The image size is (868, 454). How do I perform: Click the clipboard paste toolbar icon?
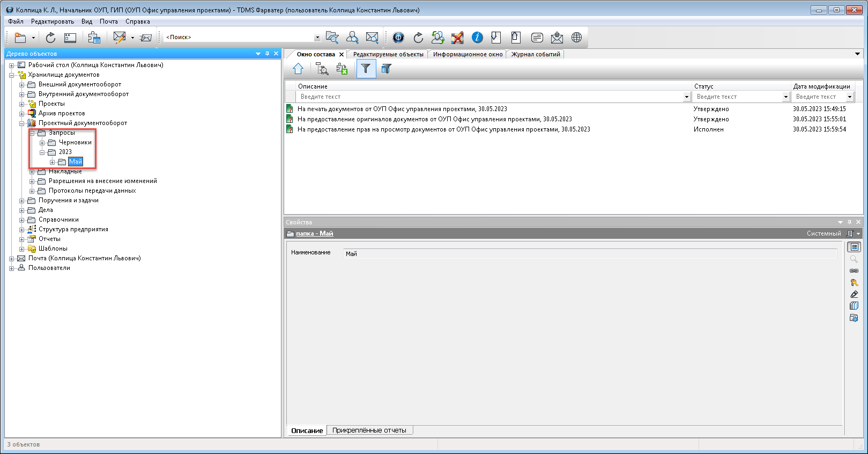point(94,38)
